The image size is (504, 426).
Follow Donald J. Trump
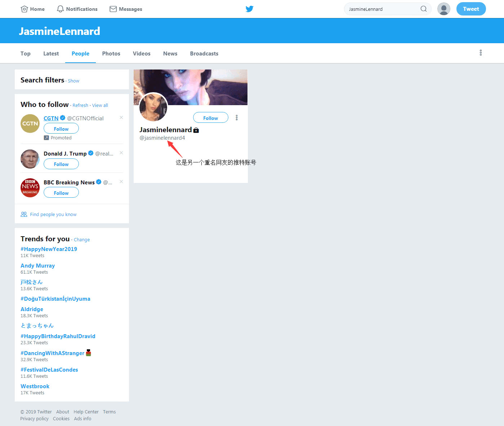coord(61,164)
